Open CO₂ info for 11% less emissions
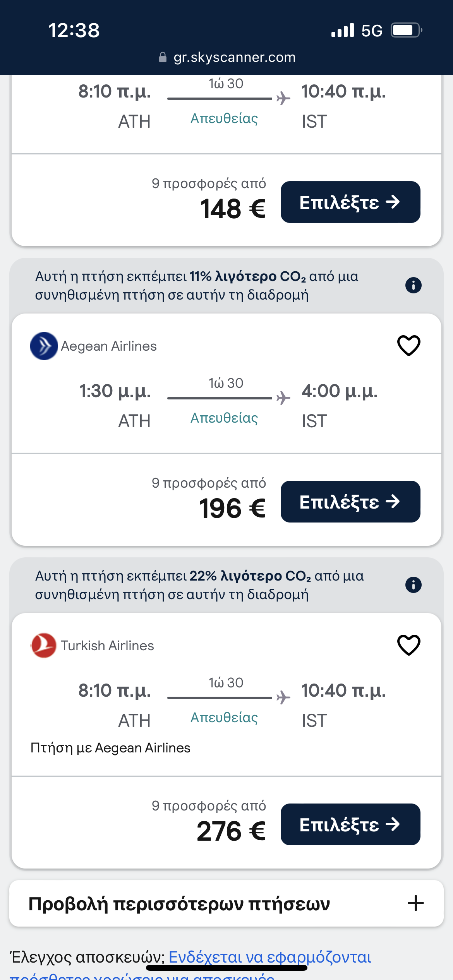The image size is (453, 980). coord(413,286)
